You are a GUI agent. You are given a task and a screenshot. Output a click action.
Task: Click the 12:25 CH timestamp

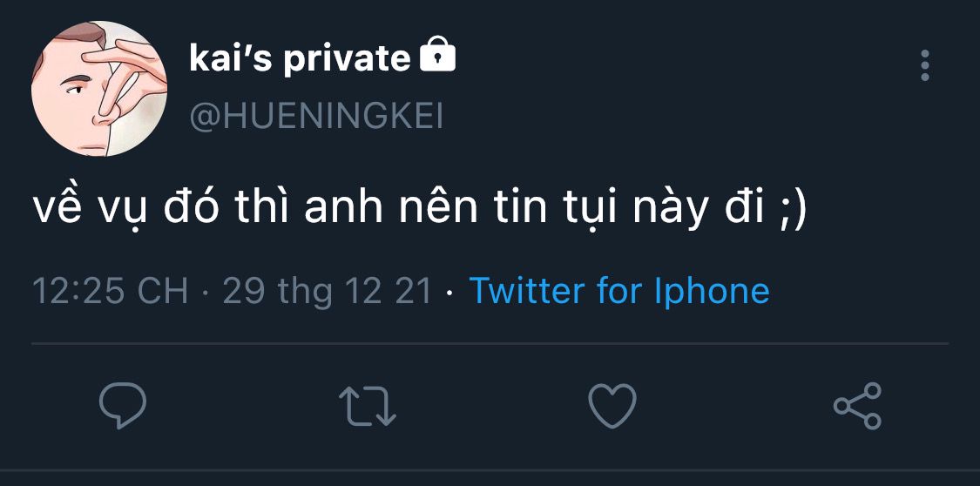pyautogui.click(x=110, y=291)
